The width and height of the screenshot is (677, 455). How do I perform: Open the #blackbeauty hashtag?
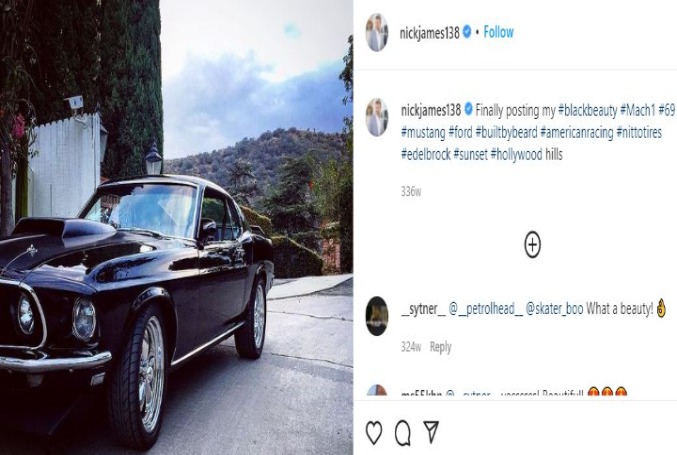(588, 111)
